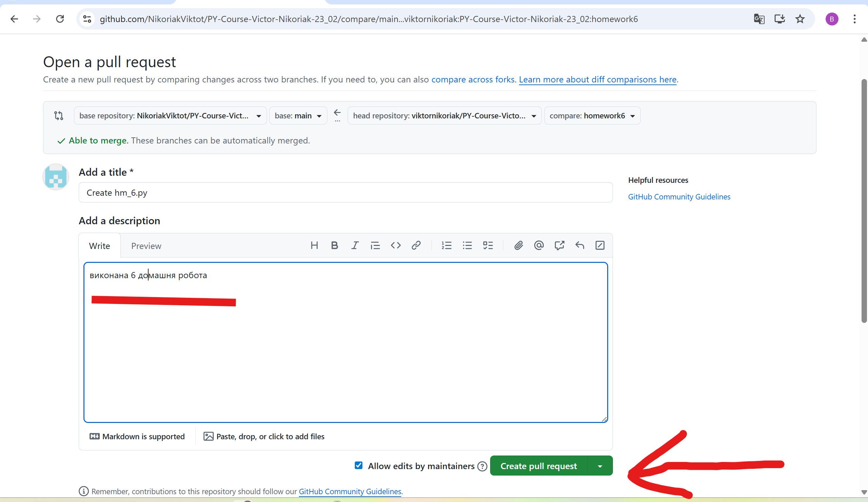Open help for Allow edits by maintainers
Image resolution: width=868 pixels, height=502 pixels.
pyautogui.click(x=482, y=466)
